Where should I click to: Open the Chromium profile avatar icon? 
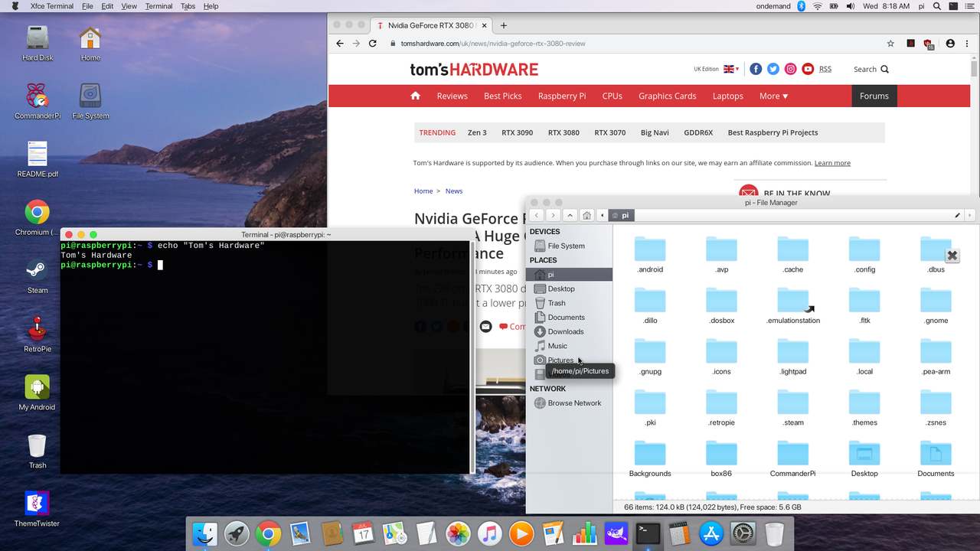950,44
